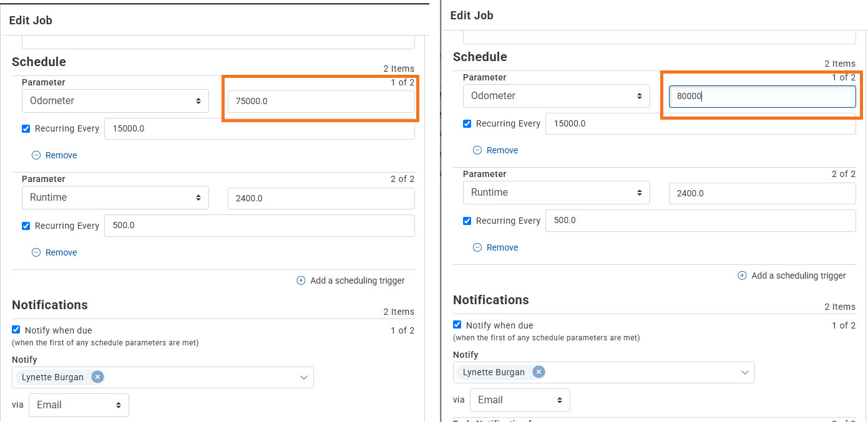This screenshot has height=422, width=868.
Task: Click left Odometer Remove link
Action: coord(61,155)
